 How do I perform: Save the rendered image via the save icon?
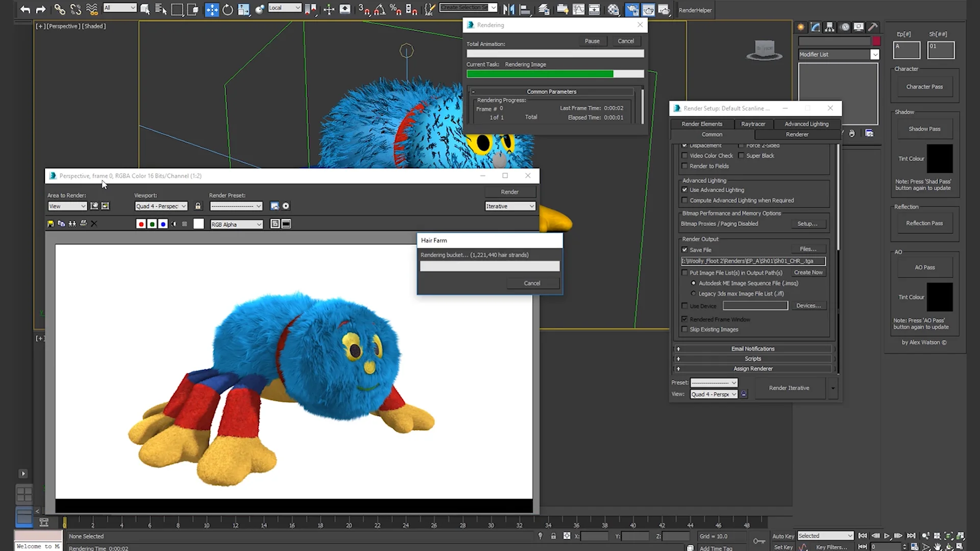point(51,223)
